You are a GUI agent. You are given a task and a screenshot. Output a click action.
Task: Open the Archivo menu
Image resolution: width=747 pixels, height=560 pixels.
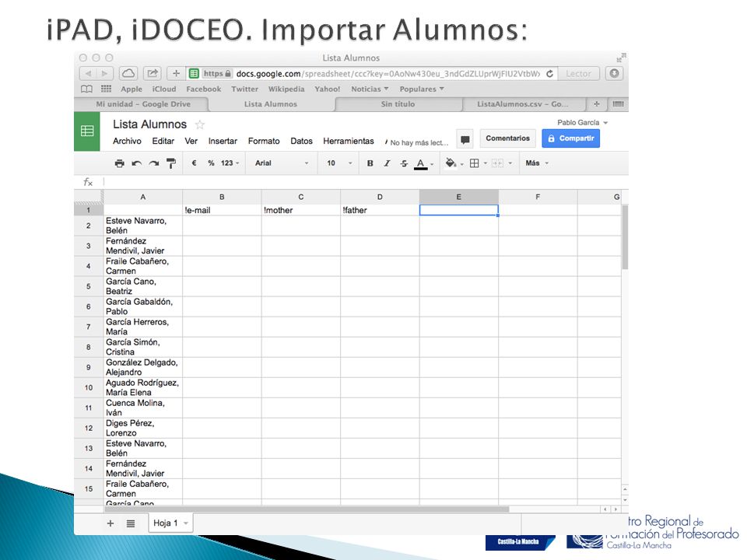tap(127, 141)
